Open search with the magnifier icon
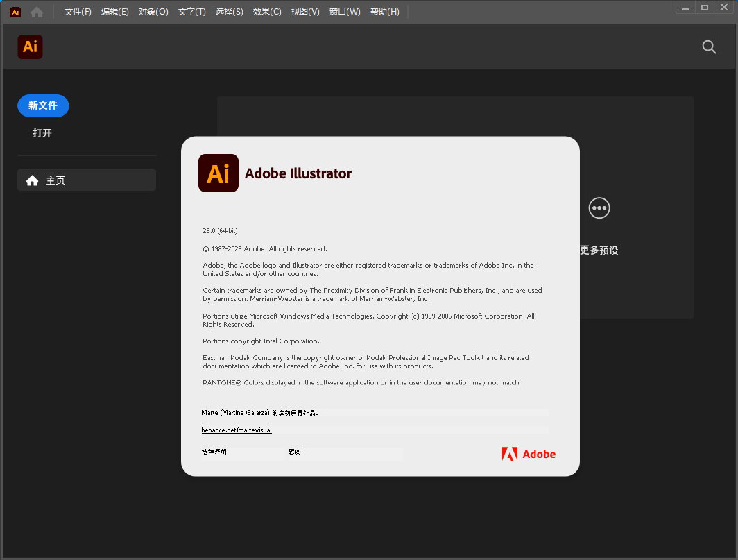The width and height of the screenshot is (738, 560). tap(709, 46)
